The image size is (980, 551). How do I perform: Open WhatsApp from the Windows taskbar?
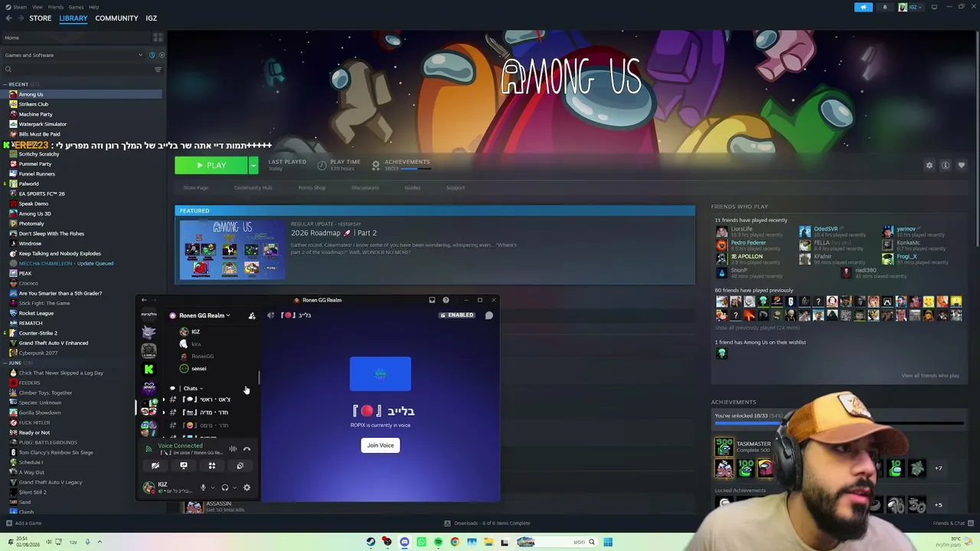(x=421, y=542)
